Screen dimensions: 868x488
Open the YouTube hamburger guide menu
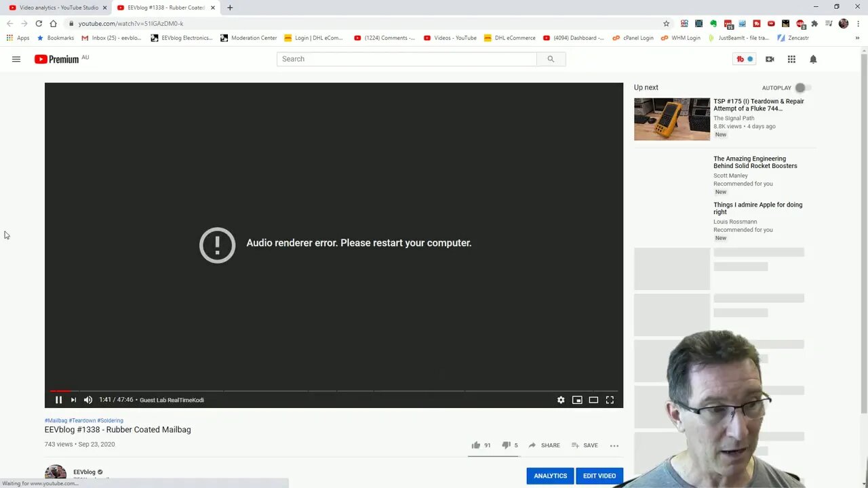(16, 59)
